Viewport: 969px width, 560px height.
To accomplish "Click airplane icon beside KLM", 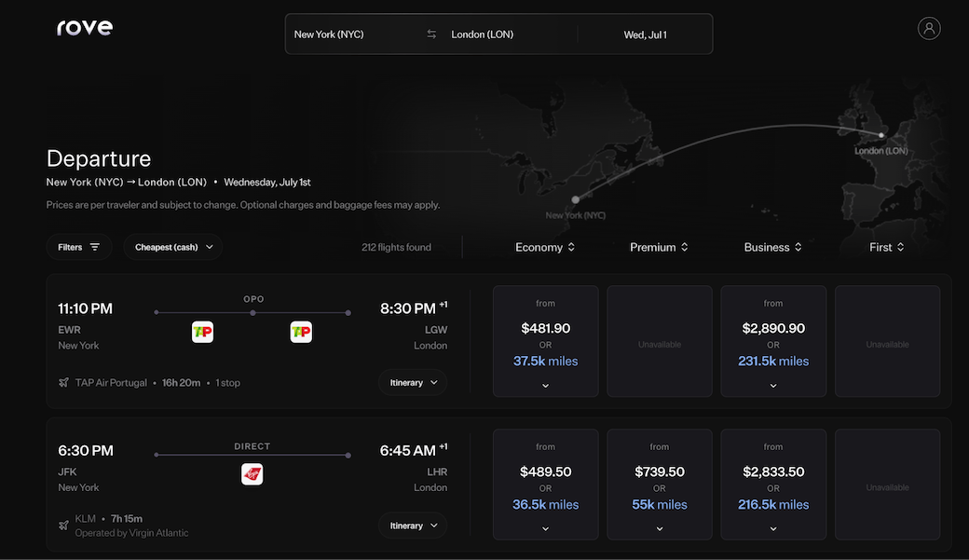I will (63, 526).
